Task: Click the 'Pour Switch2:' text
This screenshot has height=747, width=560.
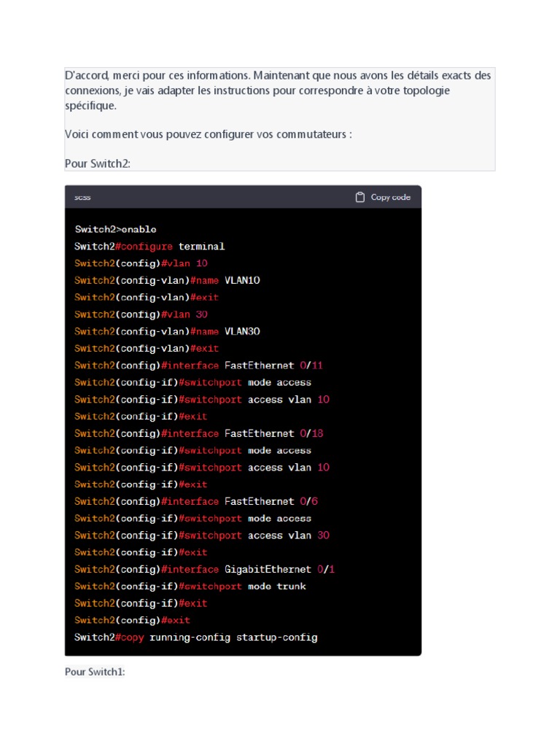Action: tap(98, 163)
